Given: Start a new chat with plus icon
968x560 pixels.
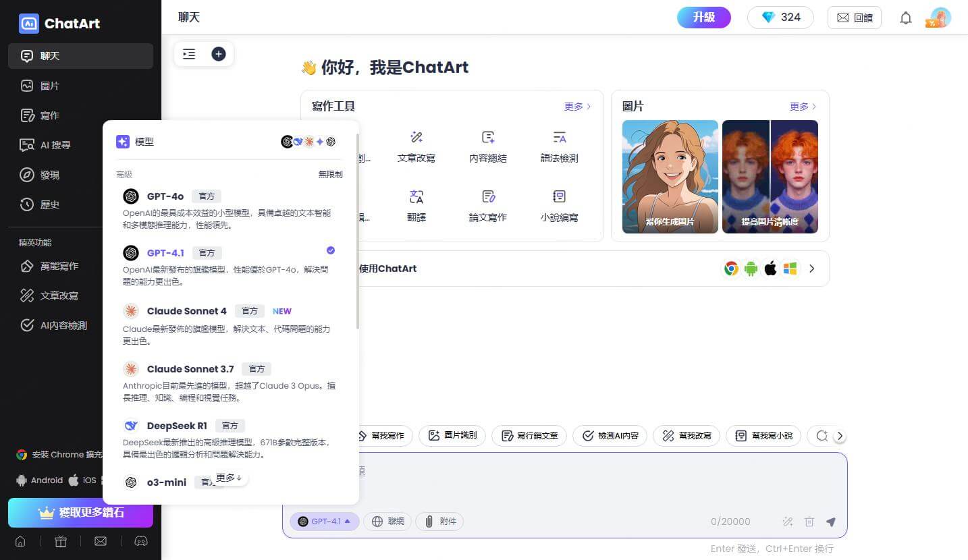Looking at the screenshot, I should pyautogui.click(x=219, y=54).
